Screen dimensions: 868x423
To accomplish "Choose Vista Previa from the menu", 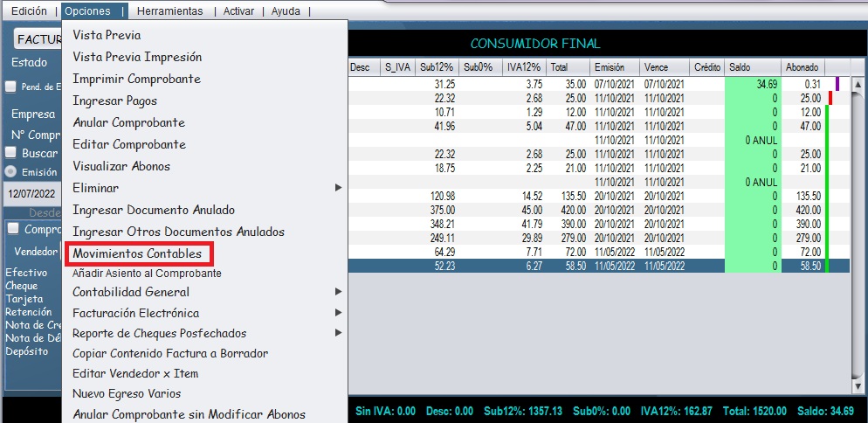I will (107, 35).
